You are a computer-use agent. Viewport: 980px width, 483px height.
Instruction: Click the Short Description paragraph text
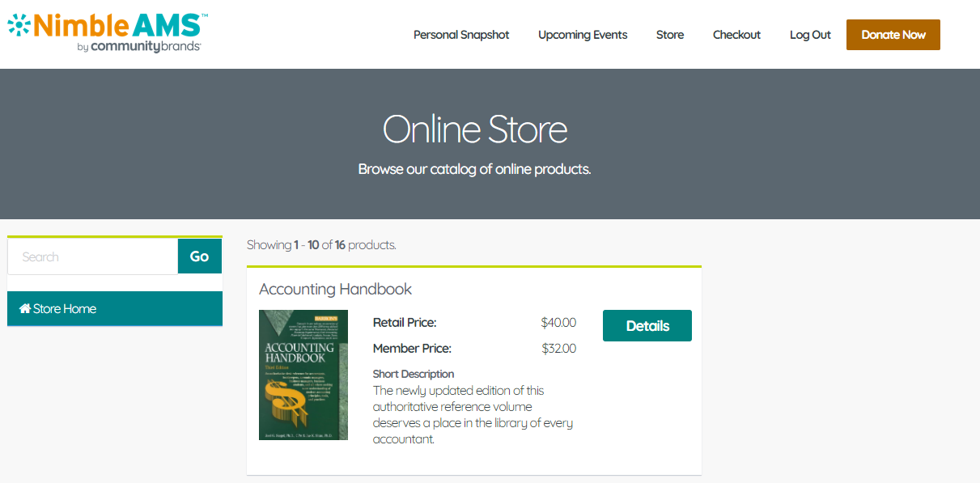click(472, 414)
